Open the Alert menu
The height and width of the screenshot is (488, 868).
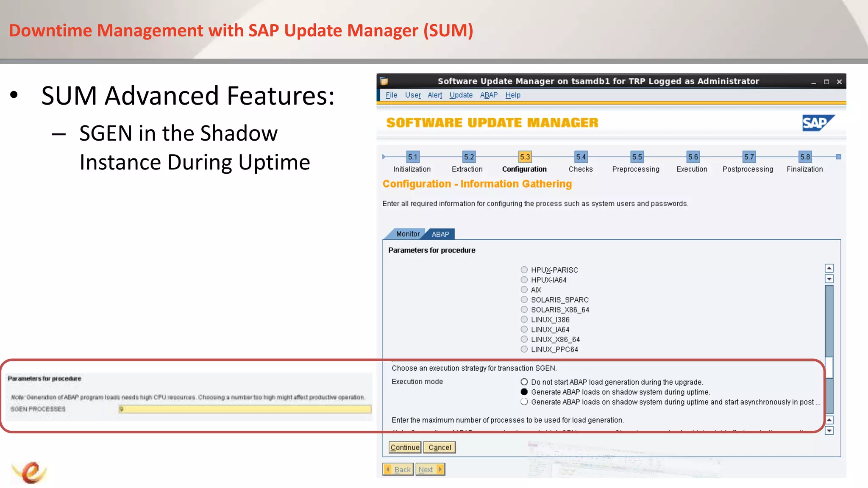435,95
